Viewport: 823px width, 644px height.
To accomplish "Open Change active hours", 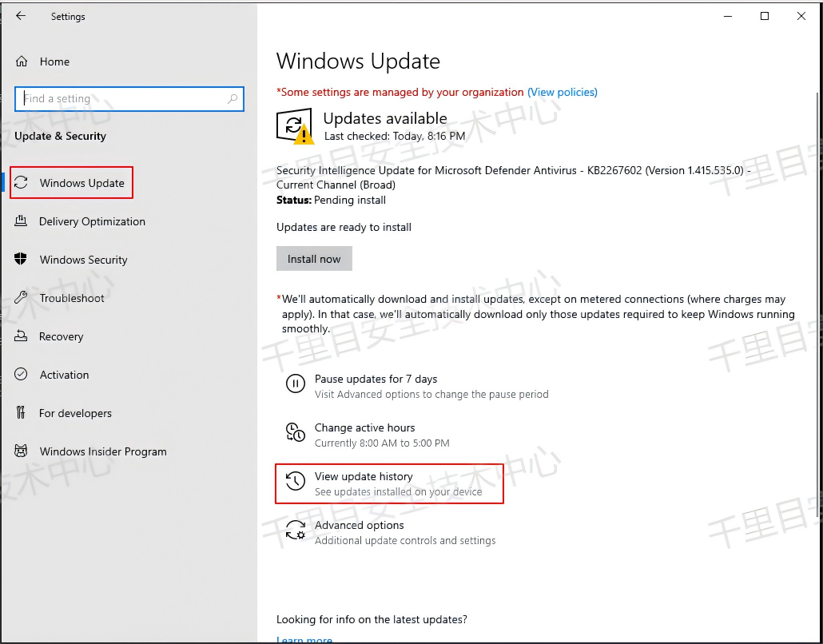I will click(x=365, y=427).
